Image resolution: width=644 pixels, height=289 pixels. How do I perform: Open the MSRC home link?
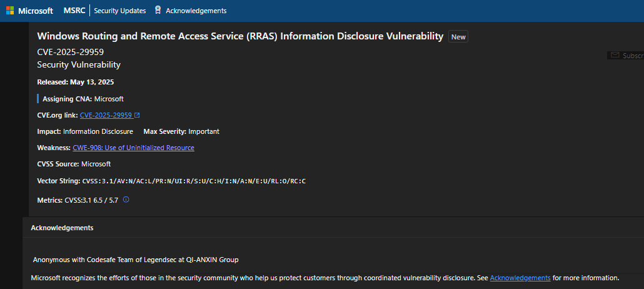tap(74, 11)
